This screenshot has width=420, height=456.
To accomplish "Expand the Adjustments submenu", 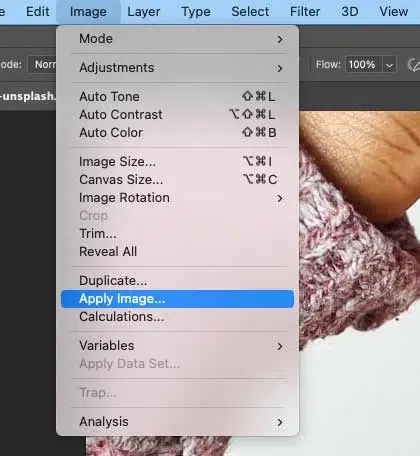I will [x=178, y=68].
